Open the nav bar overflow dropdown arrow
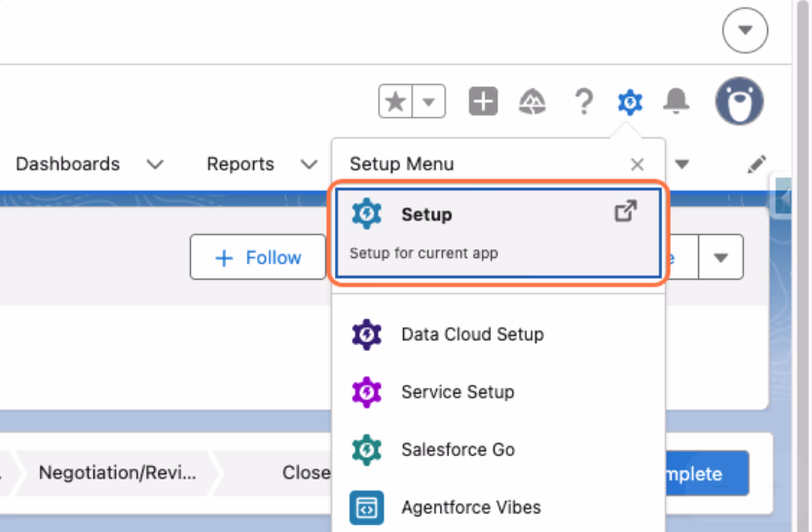Screen dimensions: 812x532 [682, 165]
